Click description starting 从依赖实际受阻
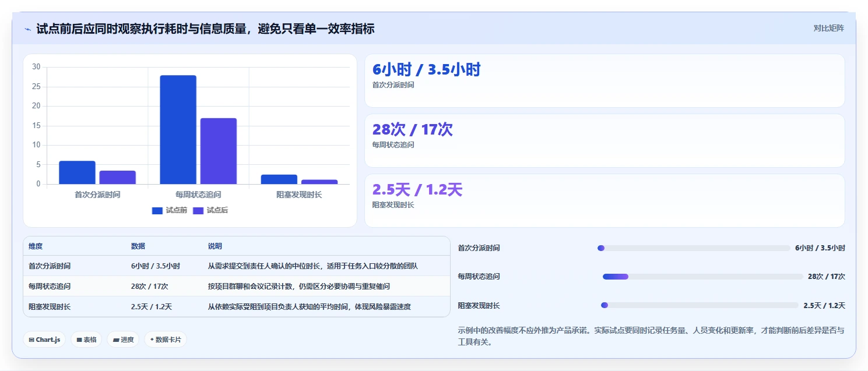 click(310, 306)
